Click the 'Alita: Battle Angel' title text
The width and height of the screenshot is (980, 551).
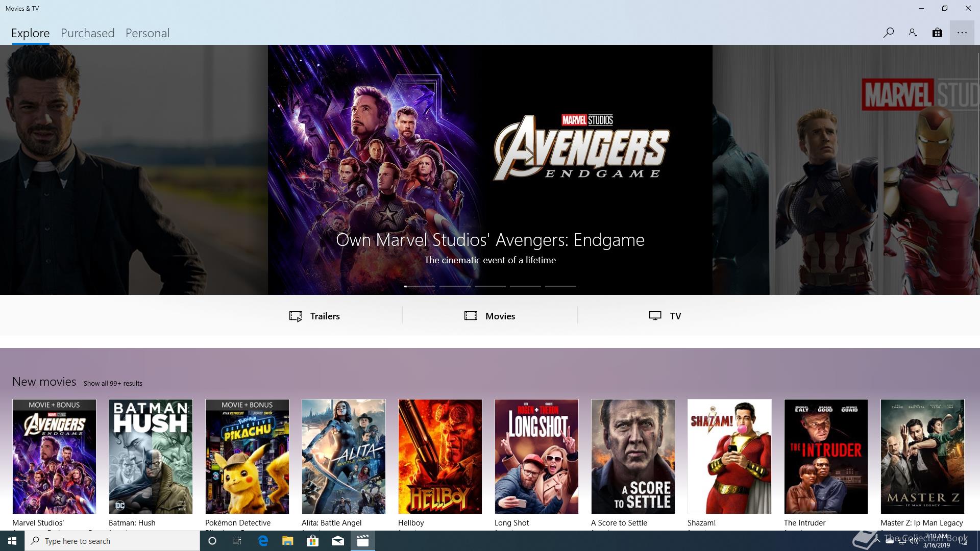point(331,523)
